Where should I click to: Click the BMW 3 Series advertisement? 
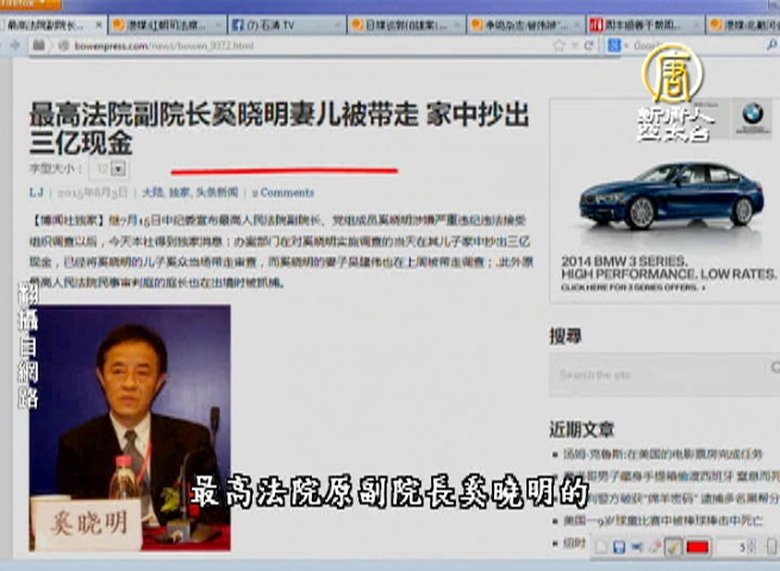pos(663,200)
